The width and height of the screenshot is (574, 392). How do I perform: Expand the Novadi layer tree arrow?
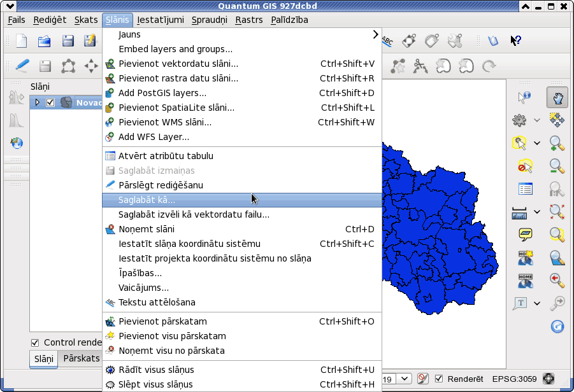(37, 102)
